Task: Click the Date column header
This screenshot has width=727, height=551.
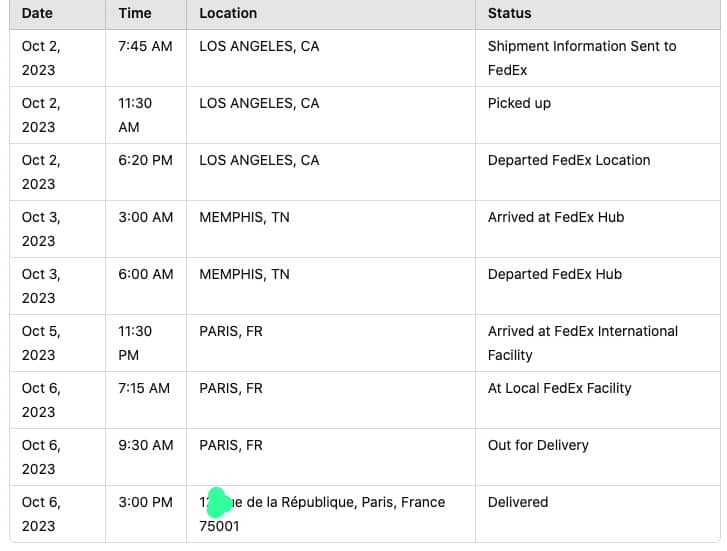Action: click(x=37, y=13)
